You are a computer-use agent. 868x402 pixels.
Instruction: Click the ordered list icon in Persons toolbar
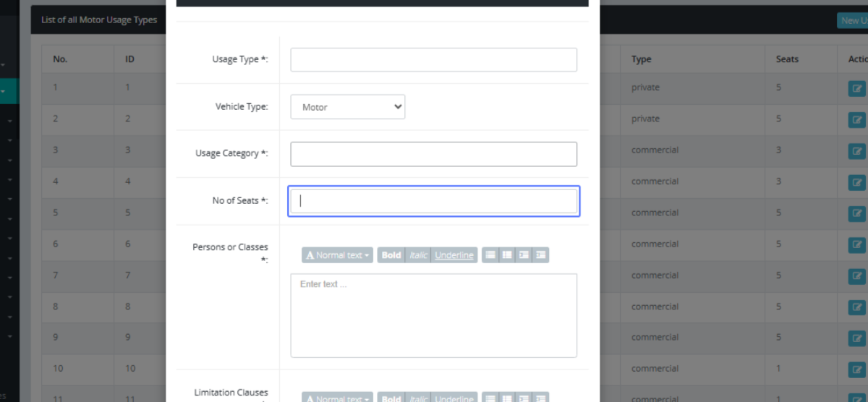[x=507, y=255]
